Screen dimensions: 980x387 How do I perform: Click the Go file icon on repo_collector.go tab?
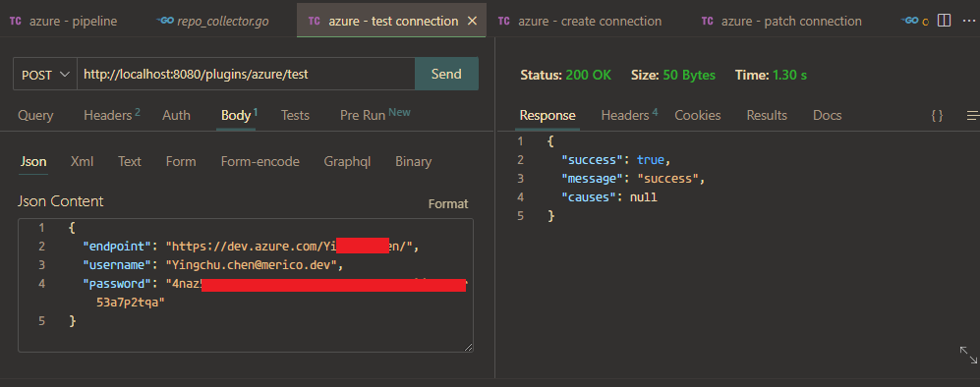pyautogui.click(x=166, y=21)
